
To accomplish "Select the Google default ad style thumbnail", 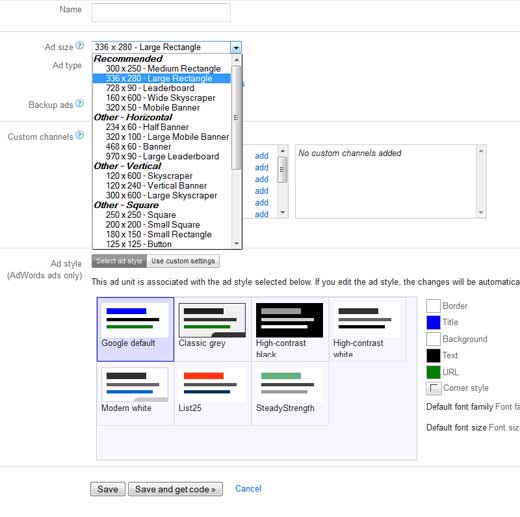I will click(x=135, y=329).
